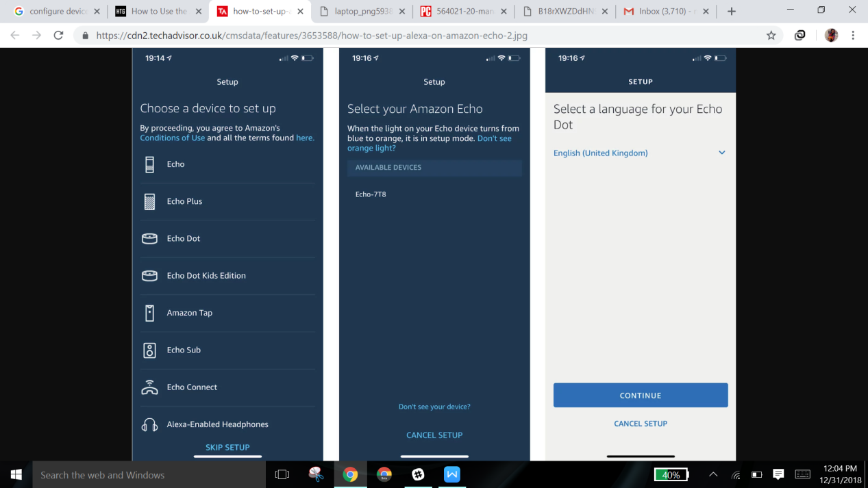The height and width of the screenshot is (488, 868).
Task: Click the Echo Dot Kids Edition icon
Action: click(x=149, y=275)
